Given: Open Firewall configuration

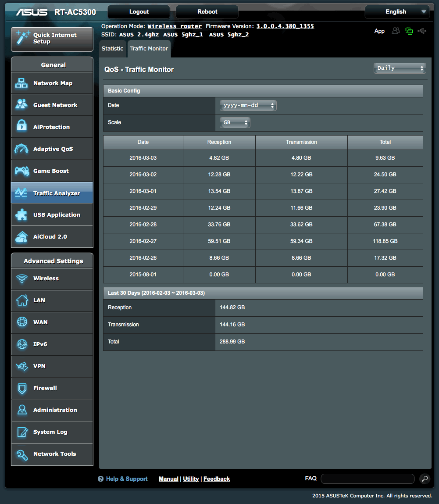Looking at the screenshot, I should point(52,389).
